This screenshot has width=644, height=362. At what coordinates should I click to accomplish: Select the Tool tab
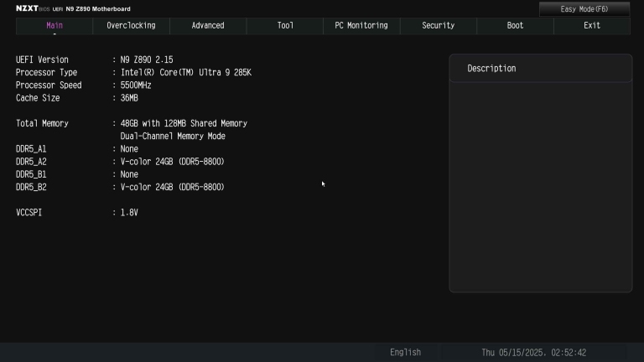[x=285, y=25]
